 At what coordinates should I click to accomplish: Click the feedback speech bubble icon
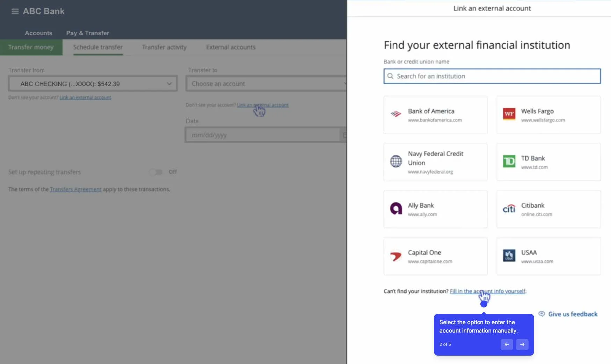coord(541,314)
